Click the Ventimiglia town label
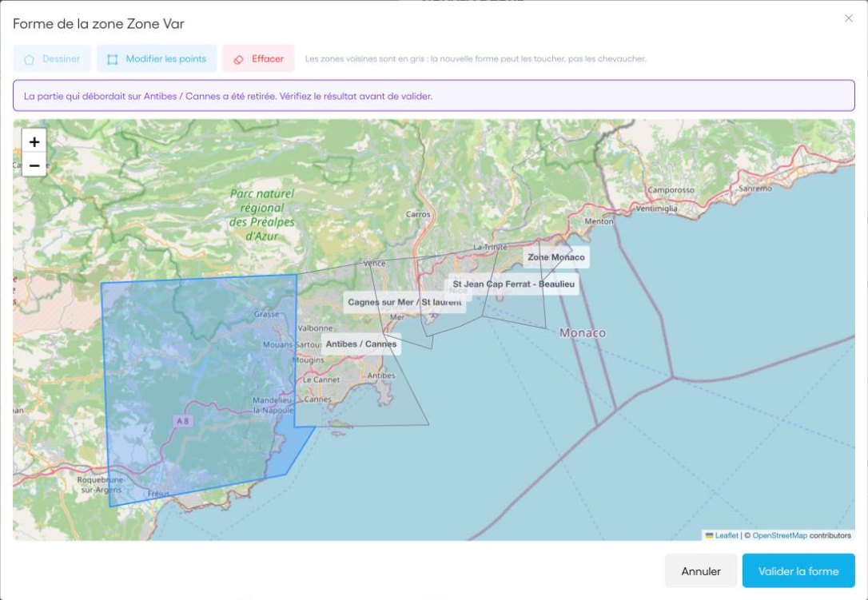 (656, 209)
